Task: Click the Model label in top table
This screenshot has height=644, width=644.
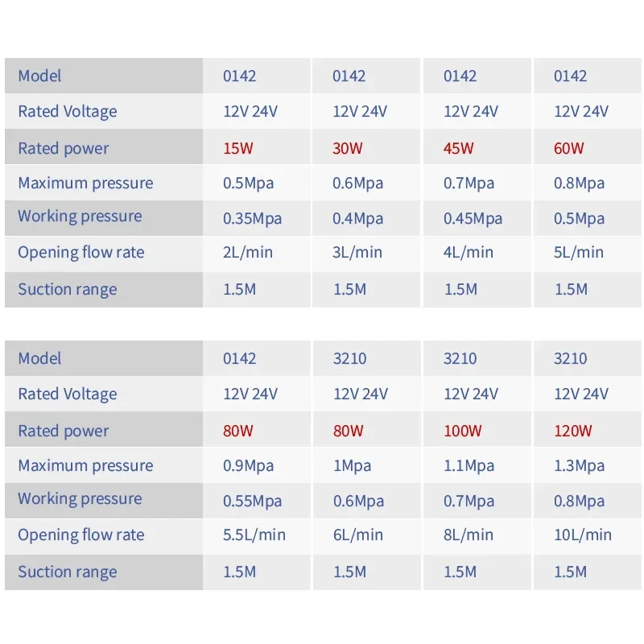Action: (x=39, y=76)
